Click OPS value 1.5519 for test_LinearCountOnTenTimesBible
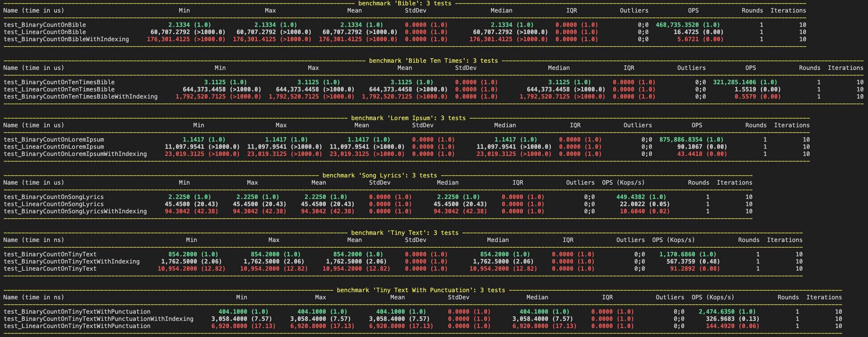Viewport: 868px width, 337px height. click(x=745, y=90)
